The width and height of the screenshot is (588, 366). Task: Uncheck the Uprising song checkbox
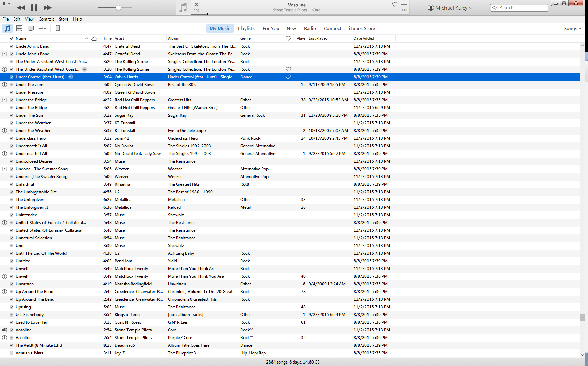tap(11, 307)
